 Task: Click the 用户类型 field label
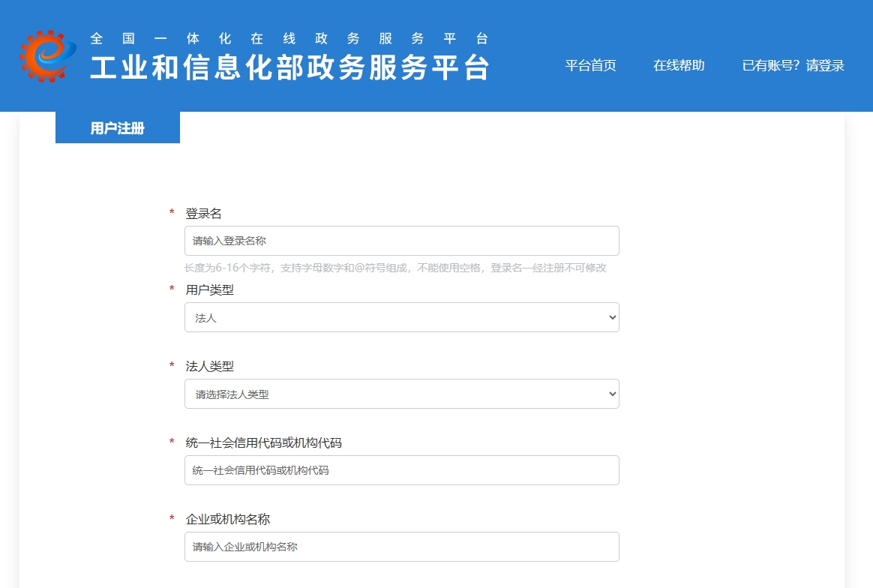[x=209, y=290]
